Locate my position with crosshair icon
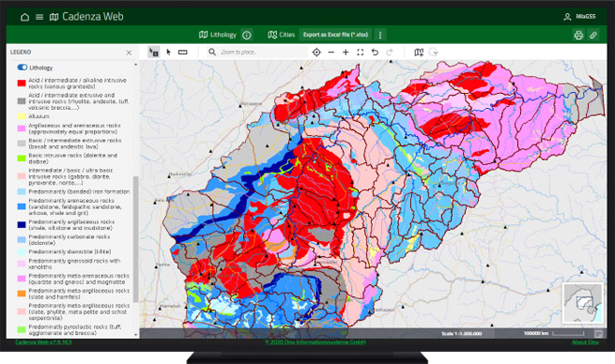 (317, 52)
